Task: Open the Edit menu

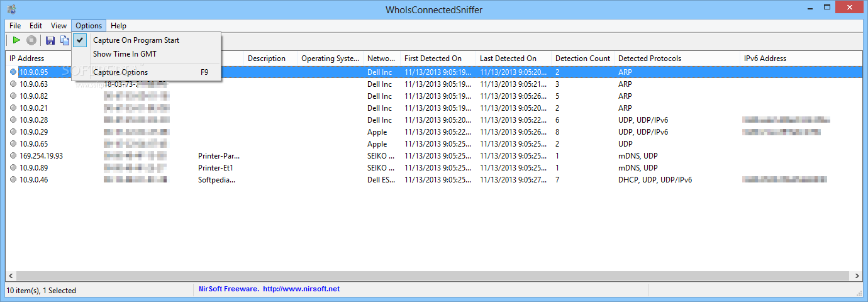Action: click(36, 26)
